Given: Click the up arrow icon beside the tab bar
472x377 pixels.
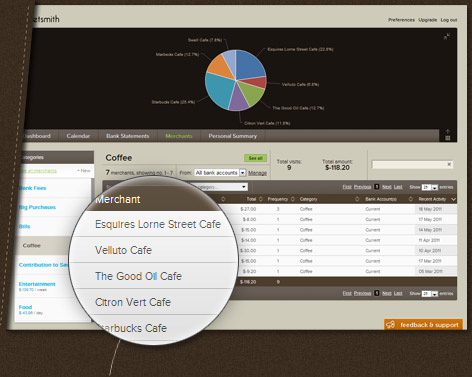Looking at the screenshot, I should click(x=448, y=131).
